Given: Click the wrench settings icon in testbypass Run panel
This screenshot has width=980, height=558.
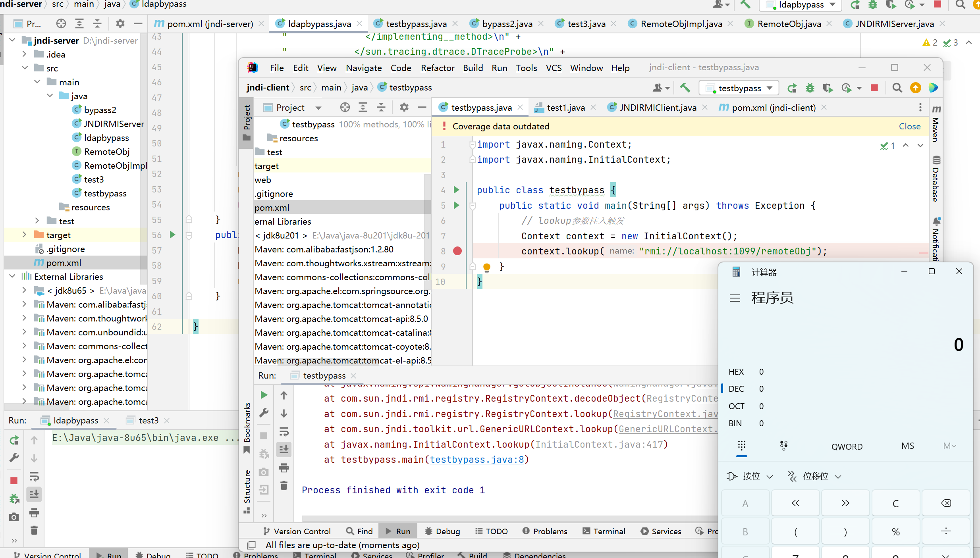Looking at the screenshot, I should [264, 413].
